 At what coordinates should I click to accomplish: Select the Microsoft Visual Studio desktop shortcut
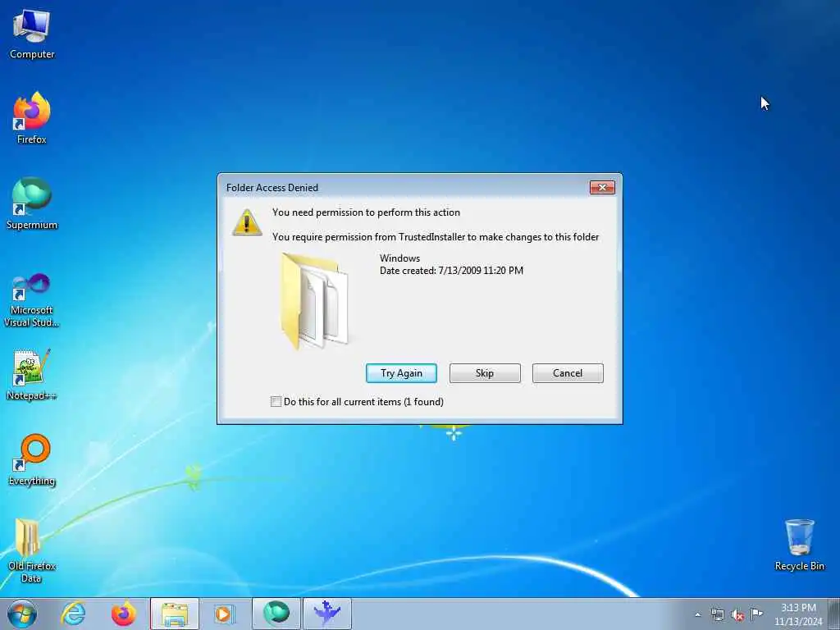pos(32,300)
